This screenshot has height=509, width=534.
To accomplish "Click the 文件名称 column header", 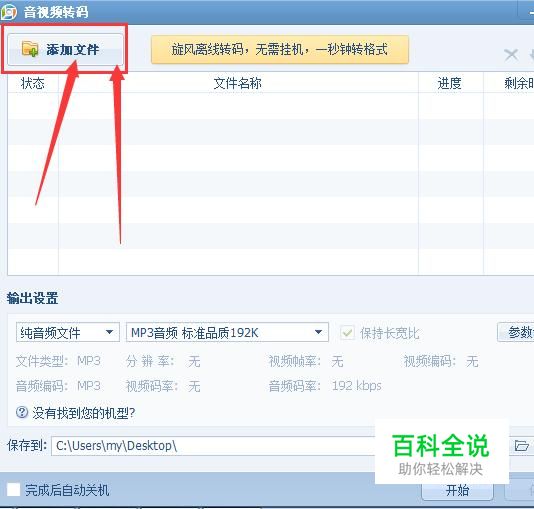I will (238, 83).
